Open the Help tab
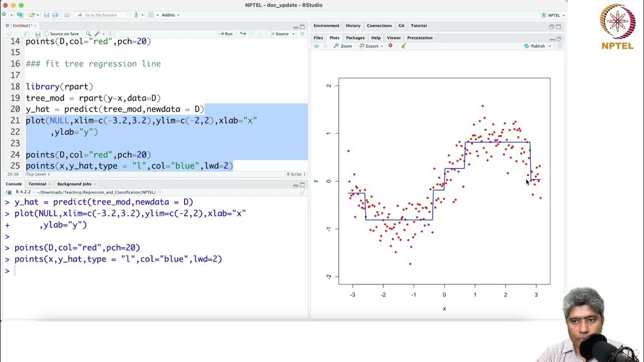Viewport: 644px width, 362px height. 376,38
